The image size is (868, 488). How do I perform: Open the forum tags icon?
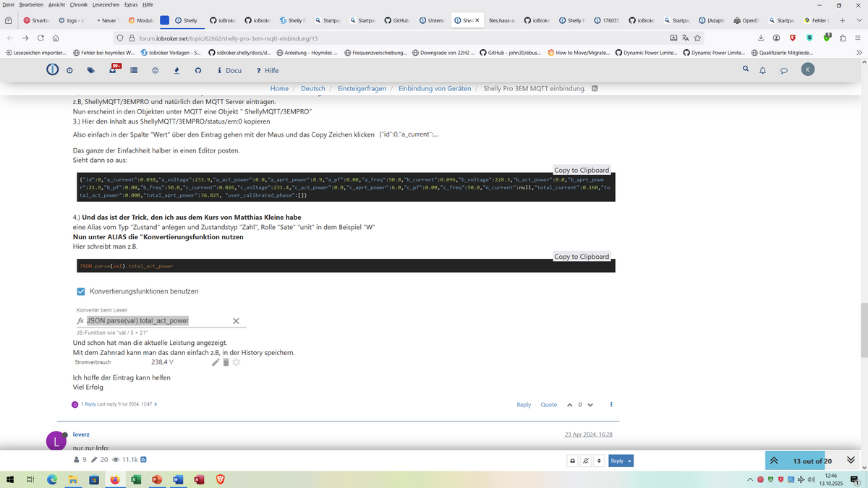[90, 70]
